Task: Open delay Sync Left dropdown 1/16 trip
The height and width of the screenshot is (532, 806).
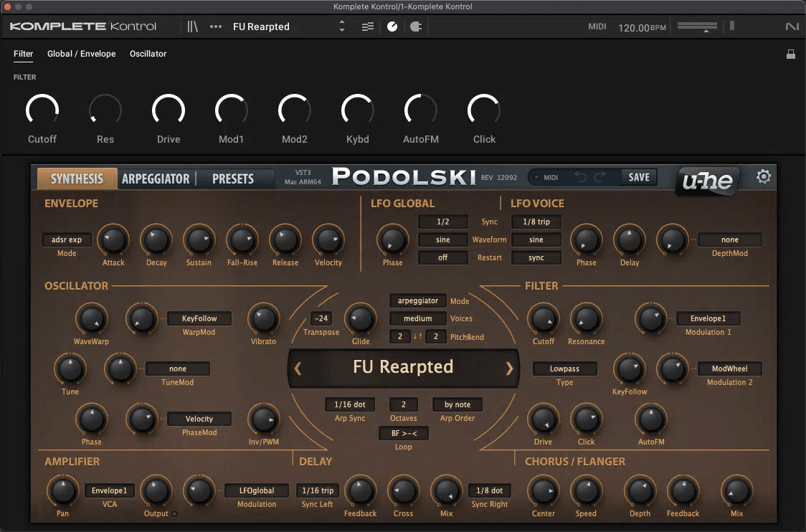Action: point(318,490)
